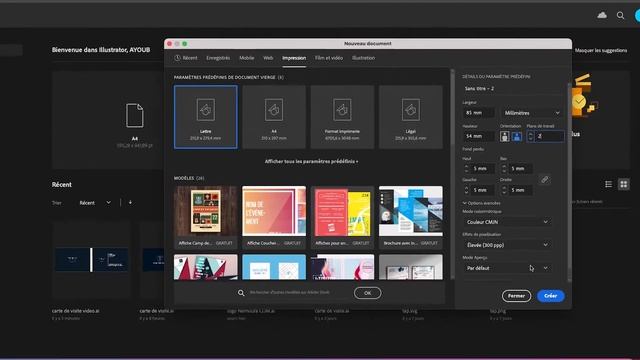This screenshot has height=360, width=640.
Task: Click the Haut bleed stepper
Action: click(467, 169)
